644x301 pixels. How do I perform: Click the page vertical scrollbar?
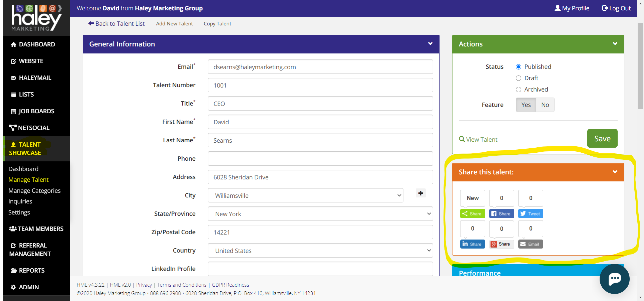click(640, 66)
